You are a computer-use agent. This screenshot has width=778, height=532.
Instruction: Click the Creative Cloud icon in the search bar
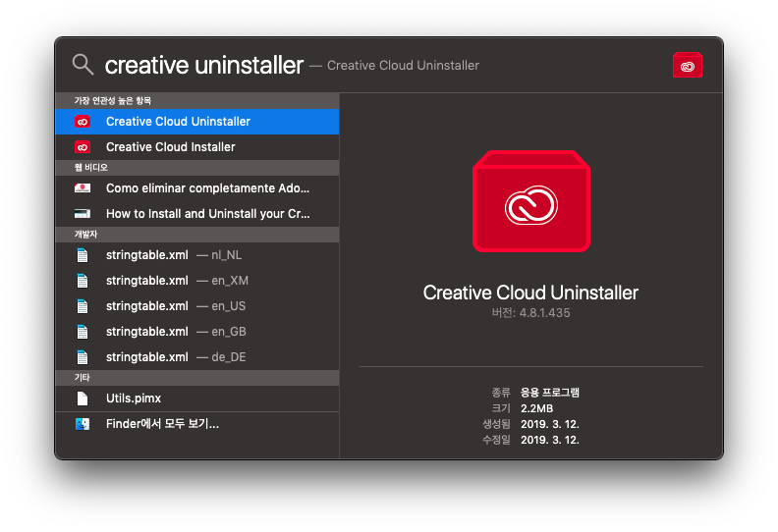[x=688, y=65]
